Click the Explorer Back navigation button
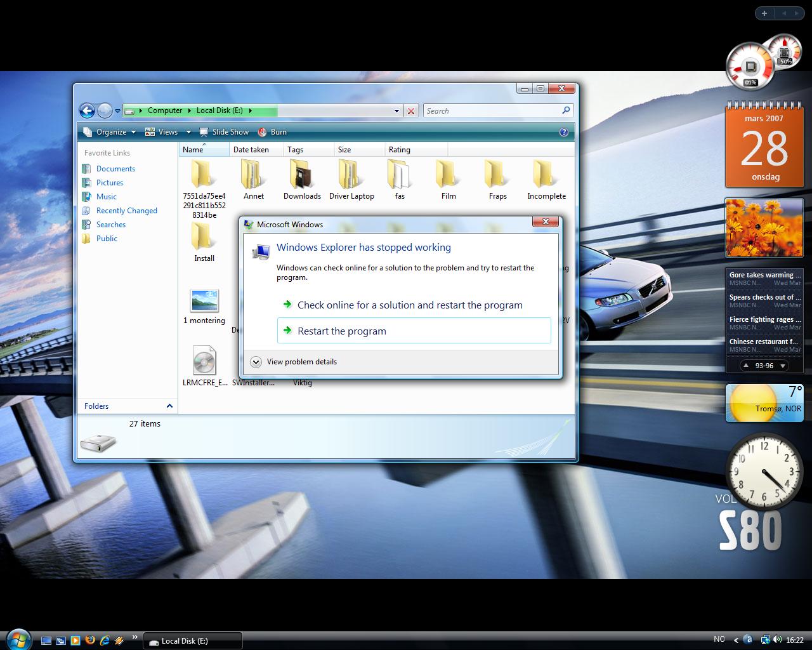 coord(87,110)
